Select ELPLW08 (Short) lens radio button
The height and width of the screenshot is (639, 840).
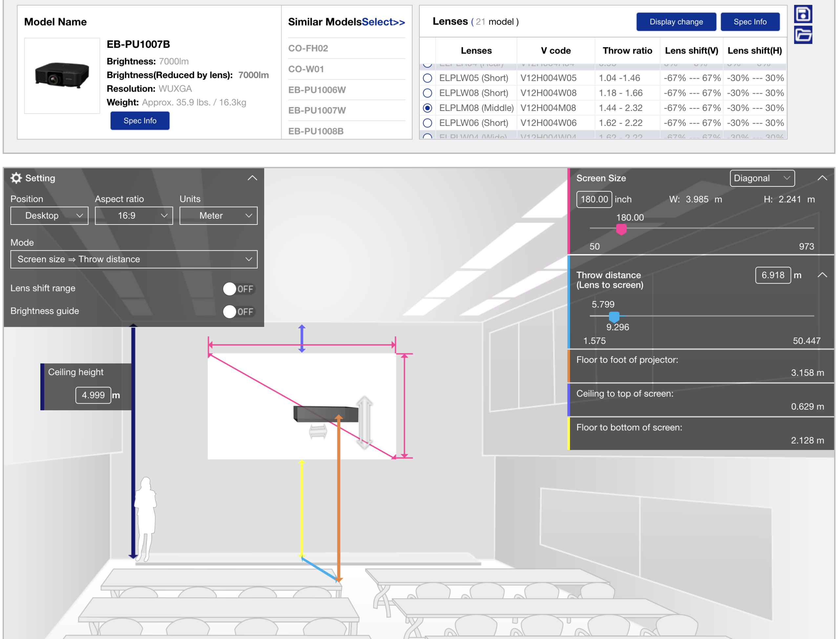[428, 93]
